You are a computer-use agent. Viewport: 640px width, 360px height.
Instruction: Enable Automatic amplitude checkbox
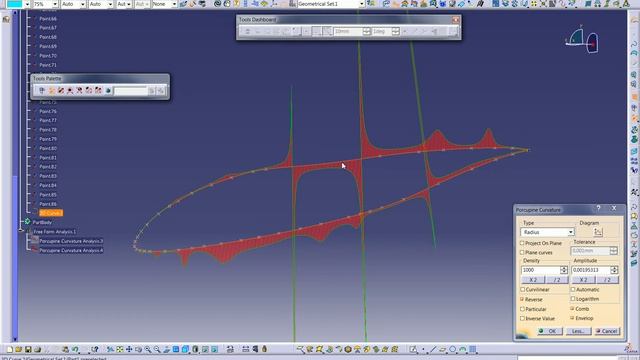click(x=573, y=289)
